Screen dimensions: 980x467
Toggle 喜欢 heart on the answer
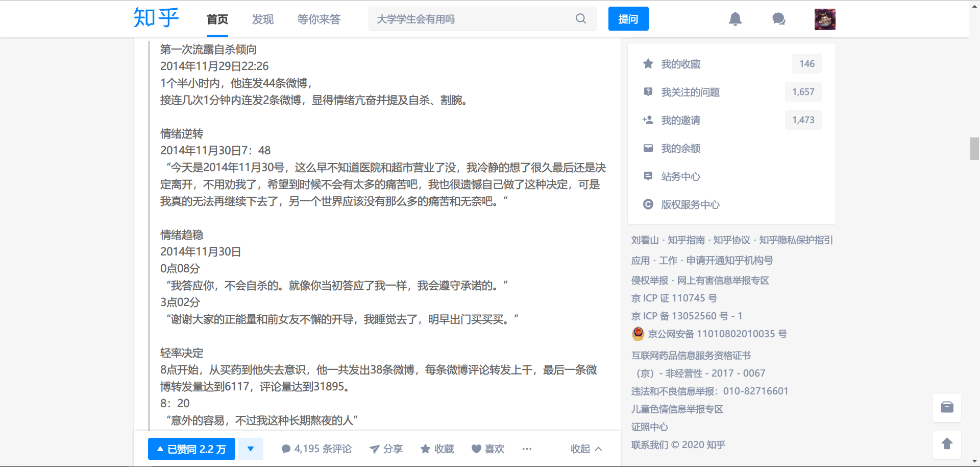[487, 449]
